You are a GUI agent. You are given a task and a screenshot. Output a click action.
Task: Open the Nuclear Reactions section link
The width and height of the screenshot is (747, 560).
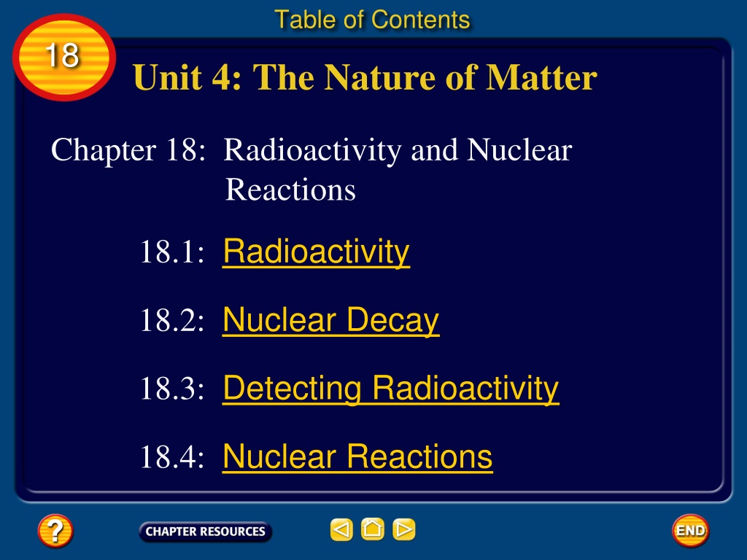[x=357, y=456]
